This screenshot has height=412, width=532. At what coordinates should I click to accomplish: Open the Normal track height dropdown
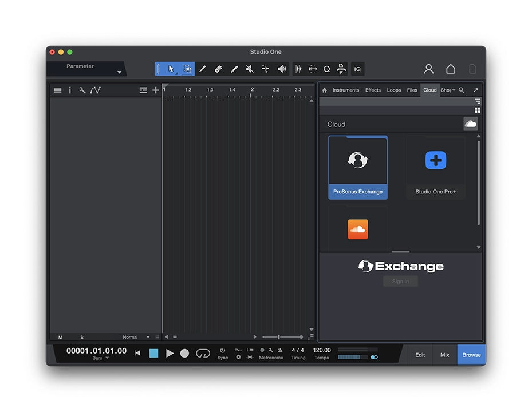(148, 338)
